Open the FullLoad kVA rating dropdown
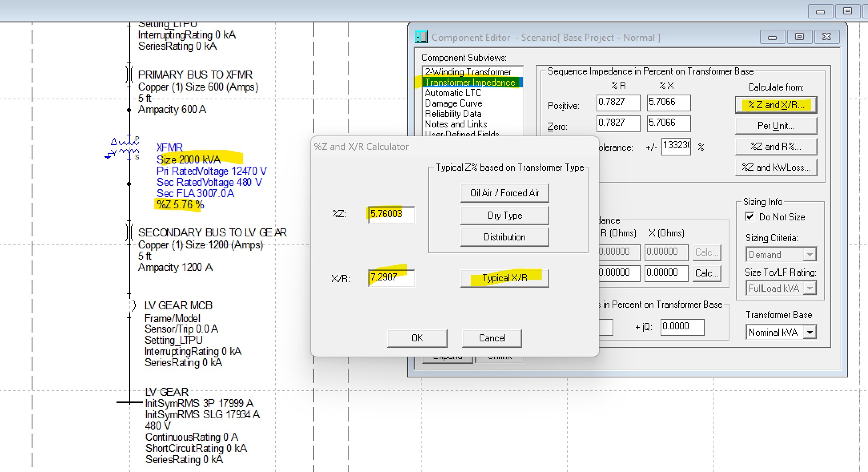The image size is (868, 472). pyautogui.click(x=810, y=288)
